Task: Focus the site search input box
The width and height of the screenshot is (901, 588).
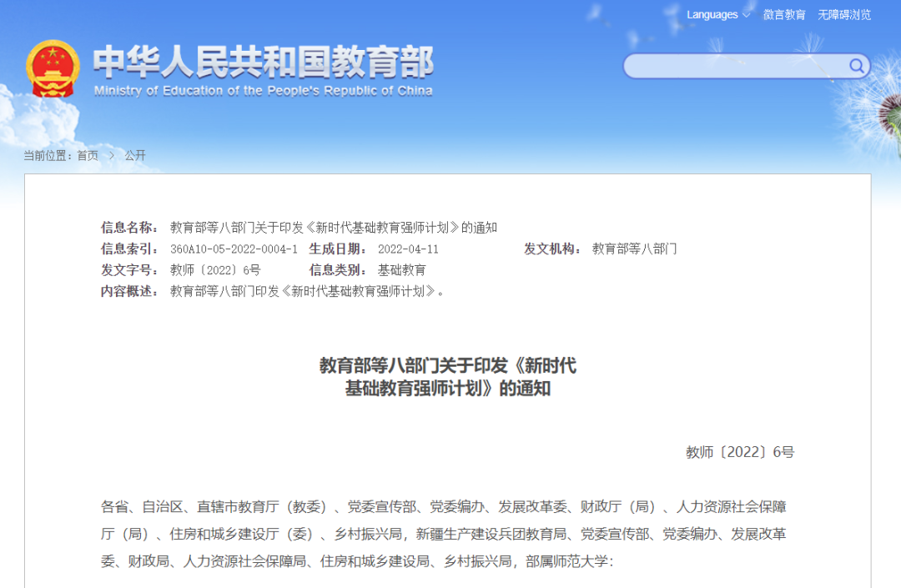Action: [x=734, y=67]
